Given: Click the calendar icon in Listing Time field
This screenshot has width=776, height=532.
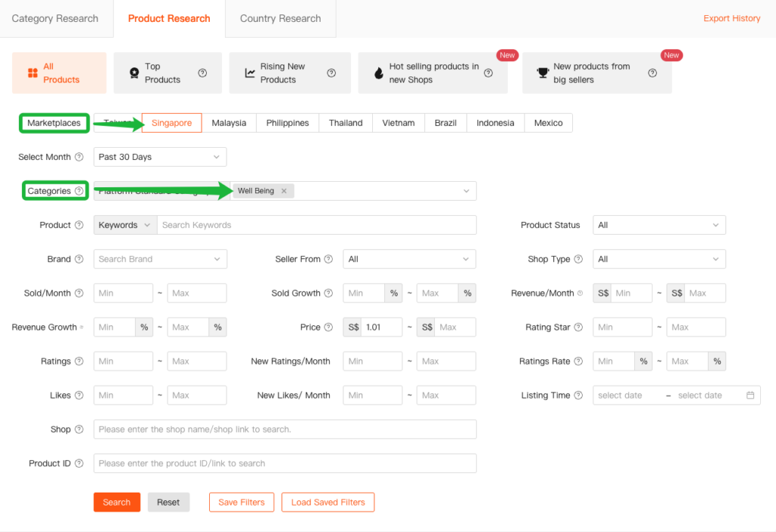Looking at the screenshot, I should point(750,396).
